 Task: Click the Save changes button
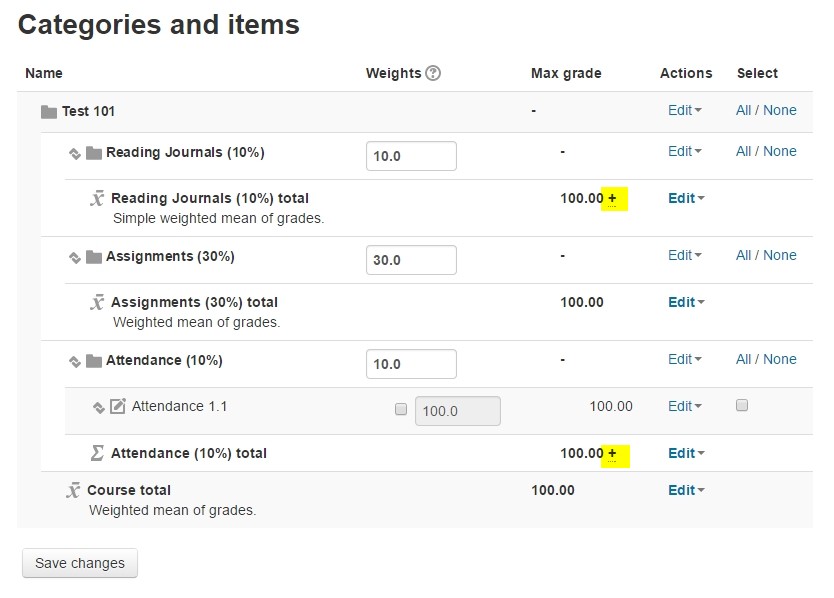[x=80, y=563]
